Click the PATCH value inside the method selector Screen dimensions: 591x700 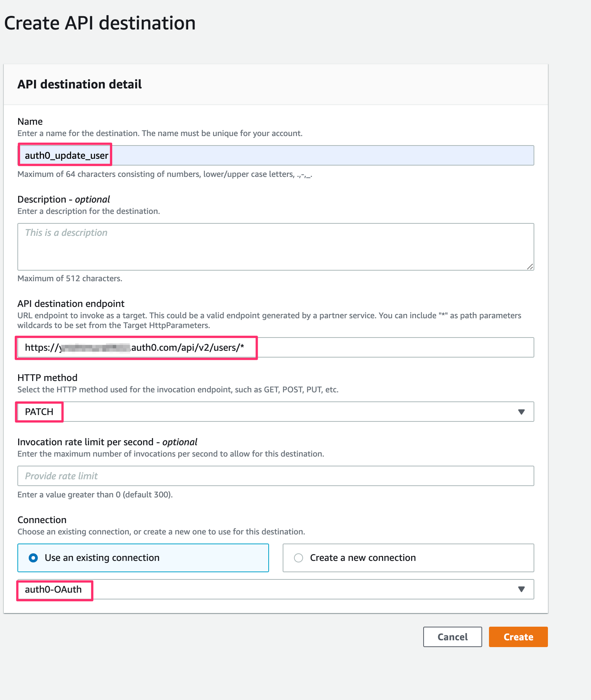39,412
